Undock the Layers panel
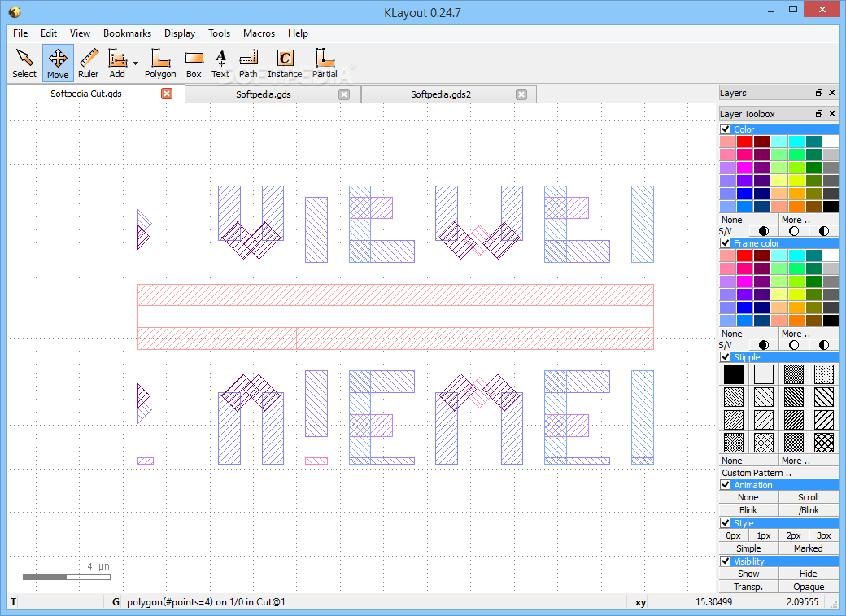This screenshot has height=616, width=846. (819, 93)
